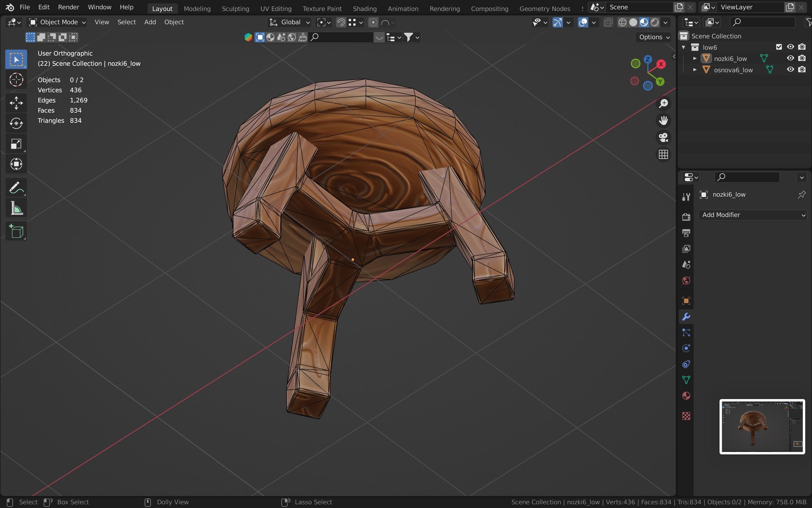Screen dimensions: 812x508
Task: Click the Blender logo menu
Action: pos(9,7)
